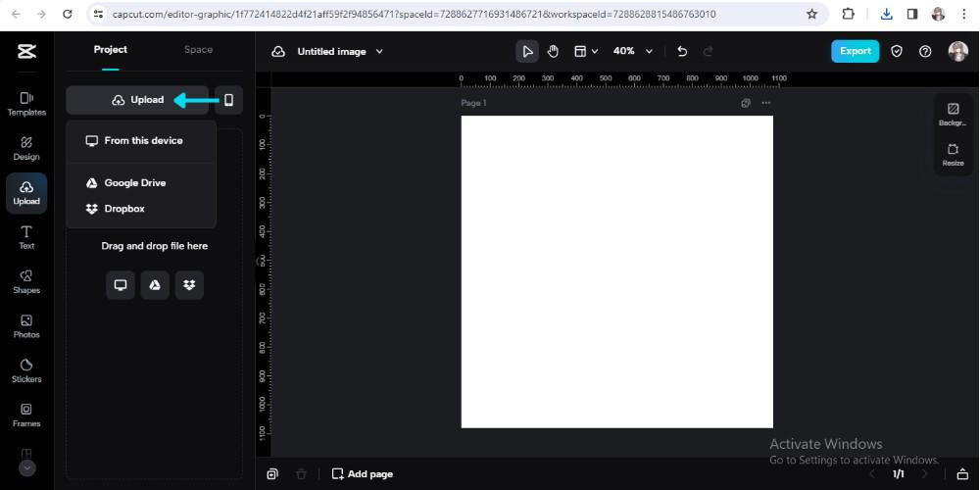
Task: Open the Chrome three-dot menu
Action: (963, 14)
